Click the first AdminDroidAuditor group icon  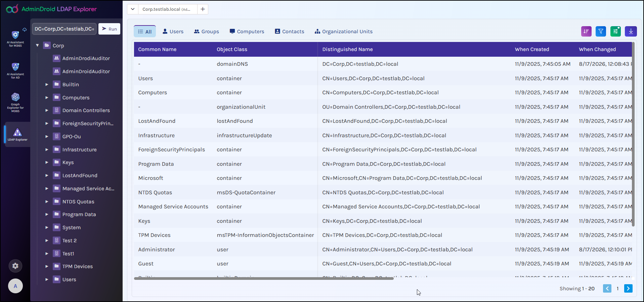tap(57, 58)
